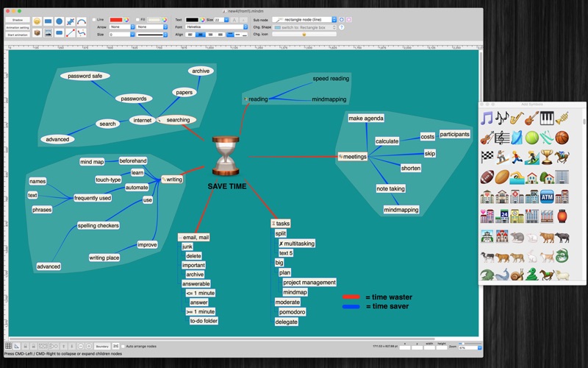Select the 'frequently used' node
588x368 pixels.
coord(93,198)
